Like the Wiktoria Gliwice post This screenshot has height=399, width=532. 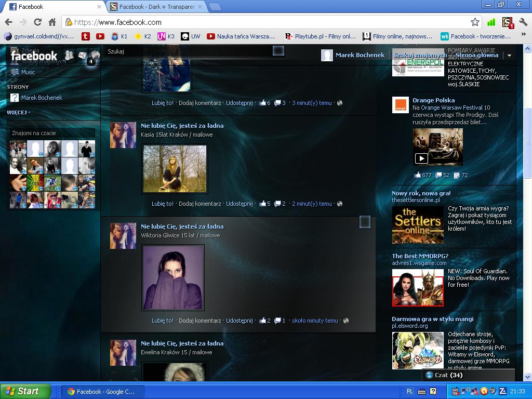(163, 321)
